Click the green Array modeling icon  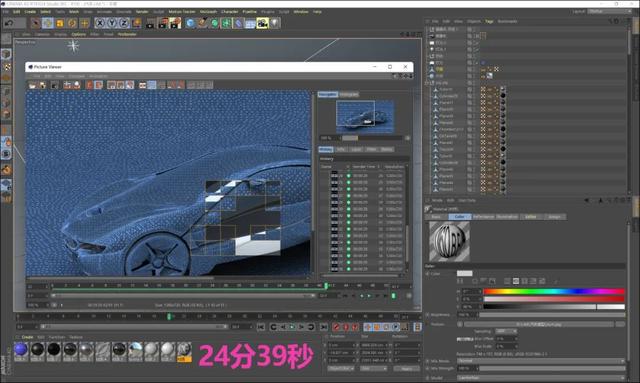click(226, 23)
